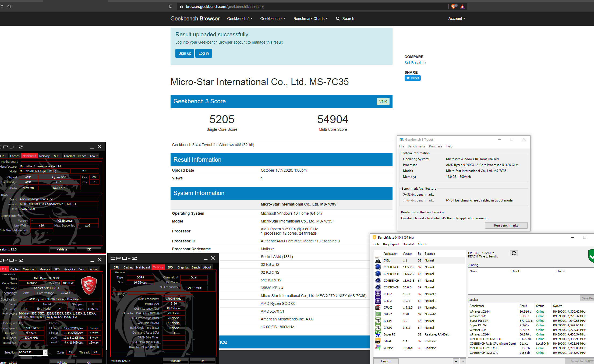
Task: Select CPU-Z 1.9.1 64-bit icon in BenchMate
Action: click(378, 301)
